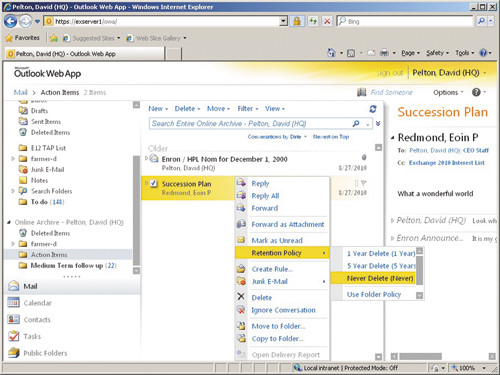Click the Address Book icon beside Find Someone
Viewport: 500px width, 375px height.
362,92
